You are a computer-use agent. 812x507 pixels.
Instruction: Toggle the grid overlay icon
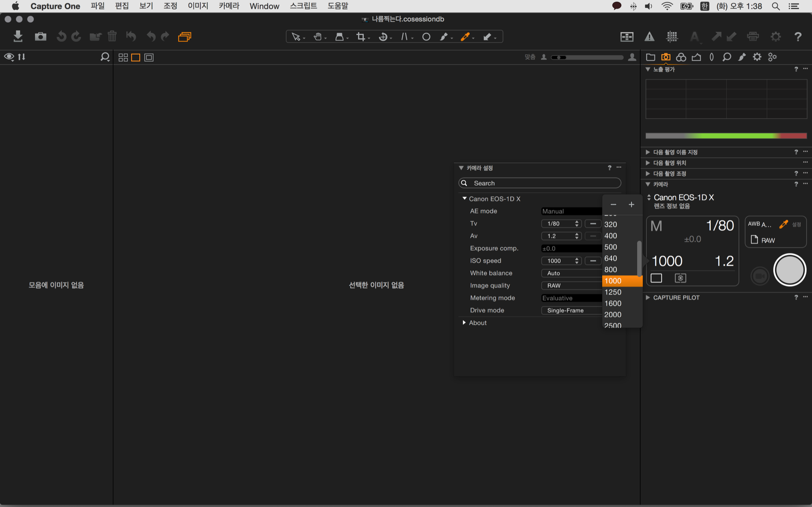[672, 37]
